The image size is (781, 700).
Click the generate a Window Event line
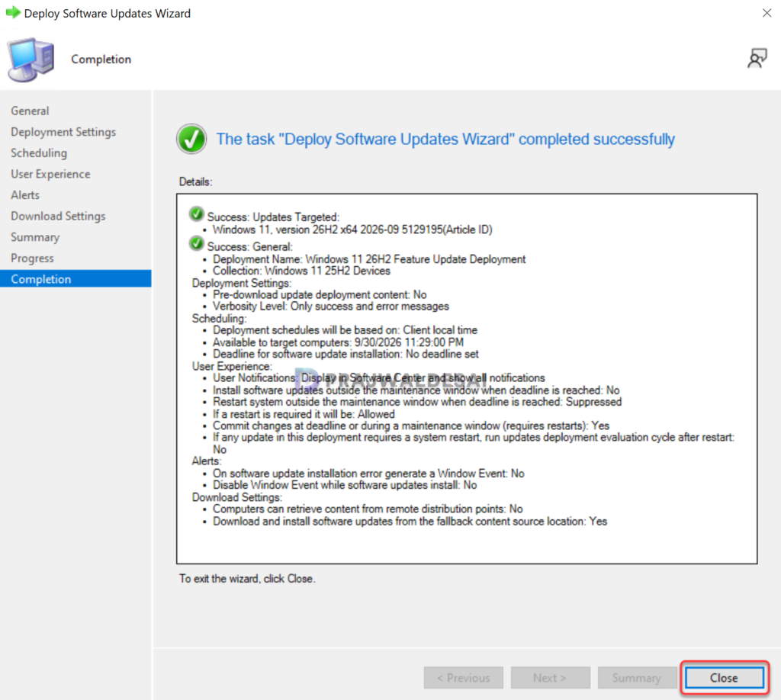pyautogui.click(x=368, y=474)
